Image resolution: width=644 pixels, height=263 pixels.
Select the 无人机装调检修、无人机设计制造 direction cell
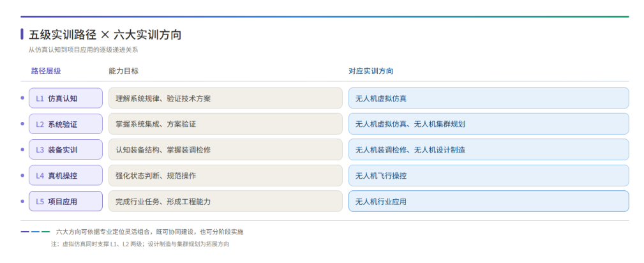[489, 149]
